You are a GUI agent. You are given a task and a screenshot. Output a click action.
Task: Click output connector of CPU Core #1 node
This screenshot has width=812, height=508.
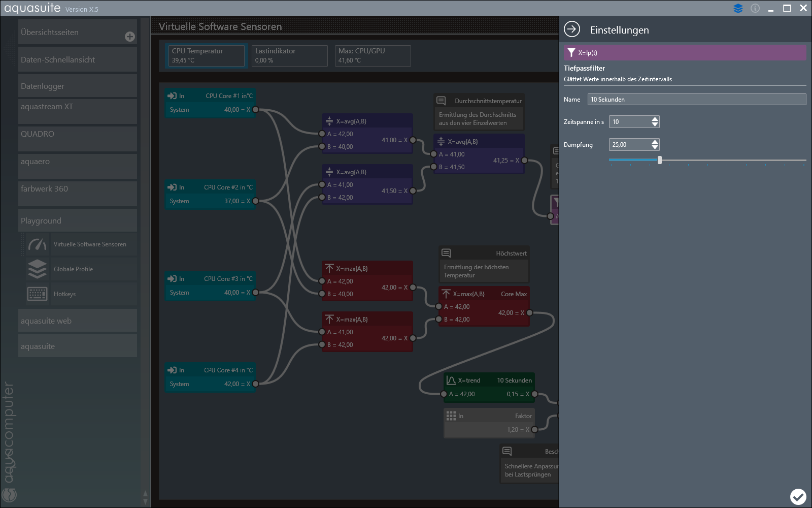coord(256,110)
